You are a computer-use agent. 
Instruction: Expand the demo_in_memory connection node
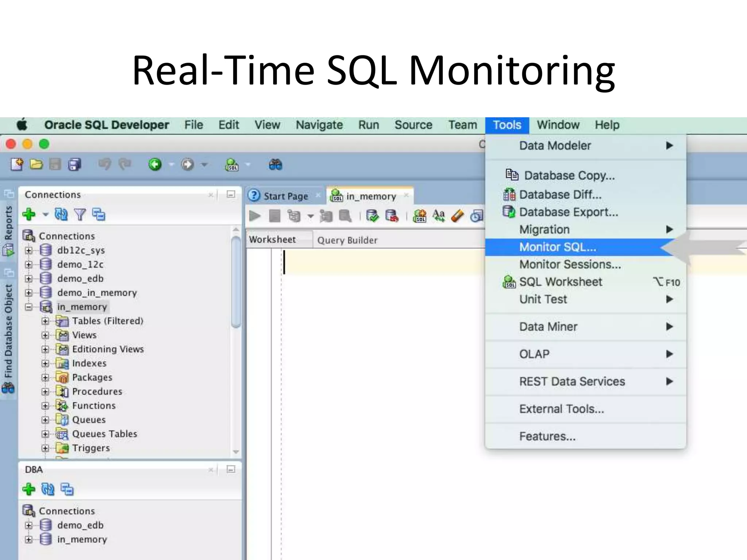29,293
